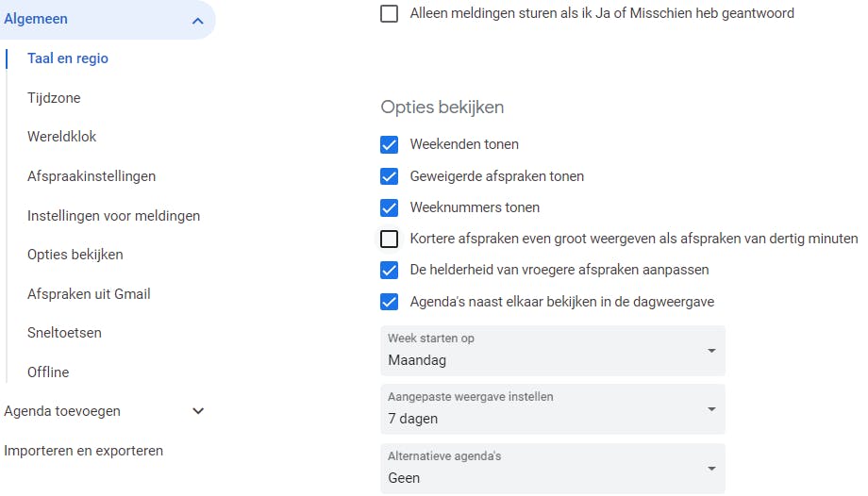
Task: Go to Tijdzone section
Action: pos(54,98)
